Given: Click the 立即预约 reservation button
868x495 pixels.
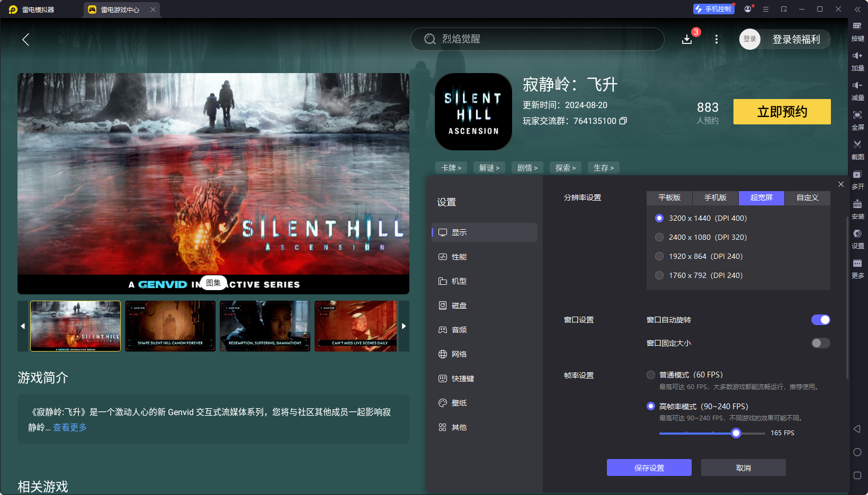Looking at the screenshot, I should pos(782,112).
